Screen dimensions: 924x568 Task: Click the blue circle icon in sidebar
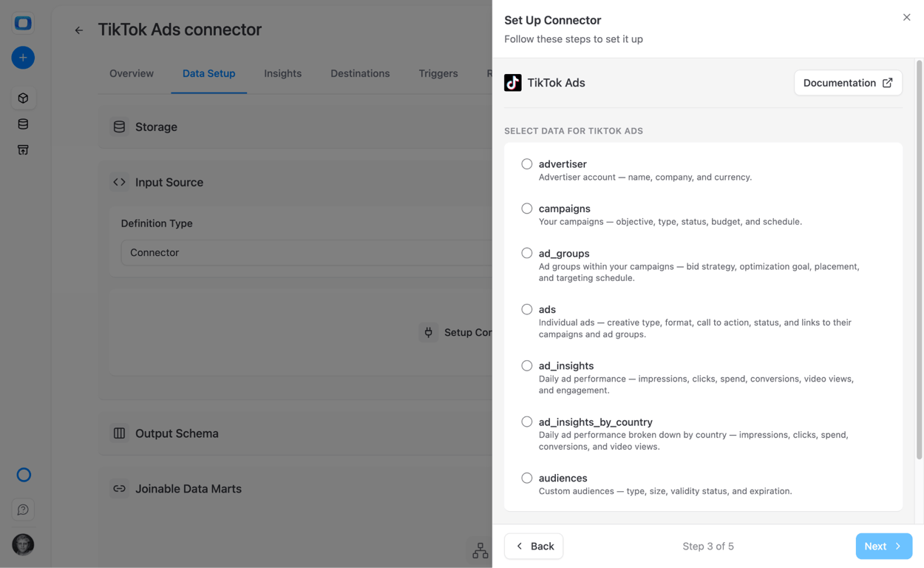(x=24, y=475)
